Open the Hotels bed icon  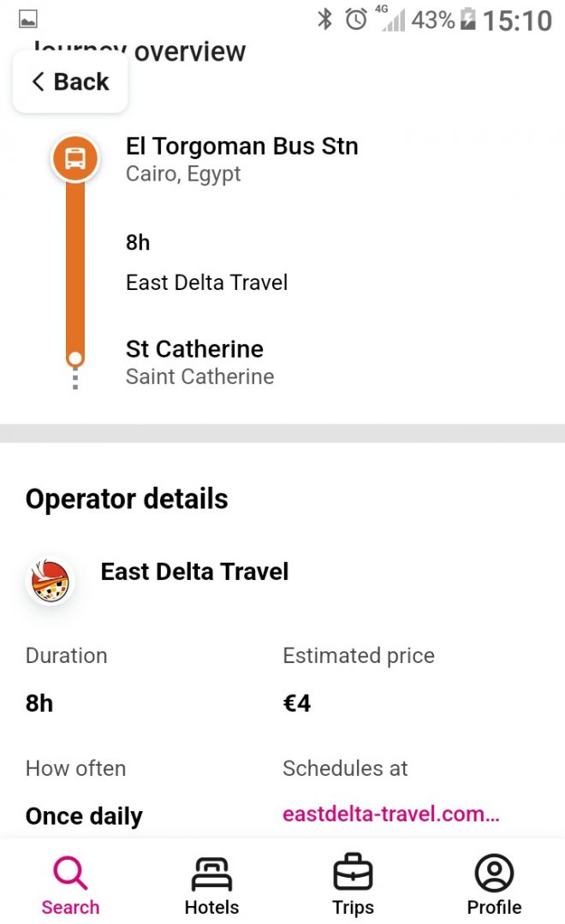(x=211, y=874)
